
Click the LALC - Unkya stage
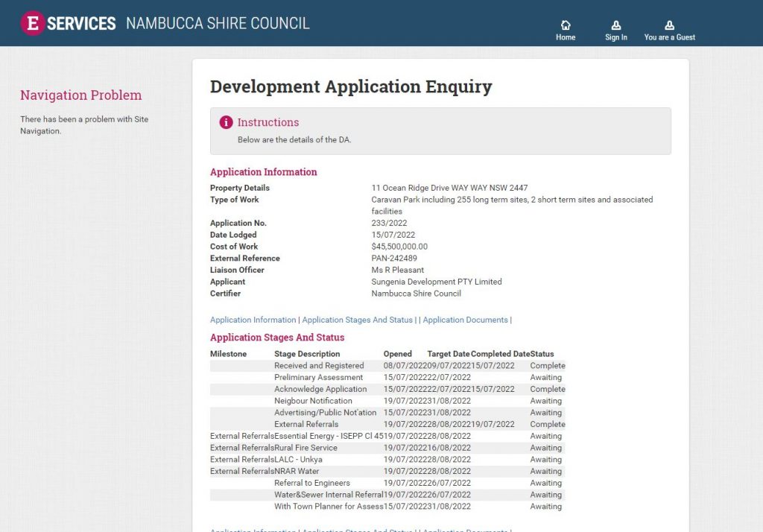(298, 460)
